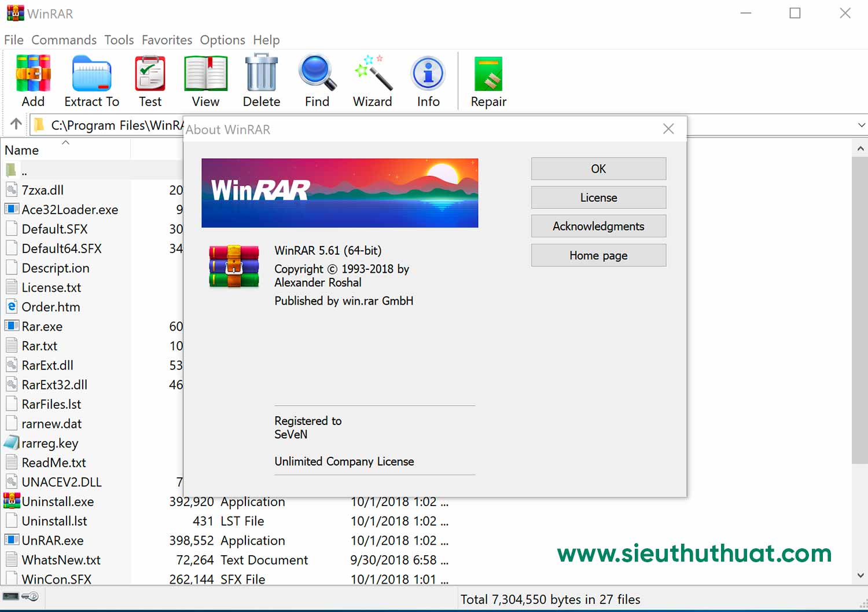Open the Tools menu
The width and height of the screenshot is (868, 612).
pyautogui.click(x=119, y=40)
